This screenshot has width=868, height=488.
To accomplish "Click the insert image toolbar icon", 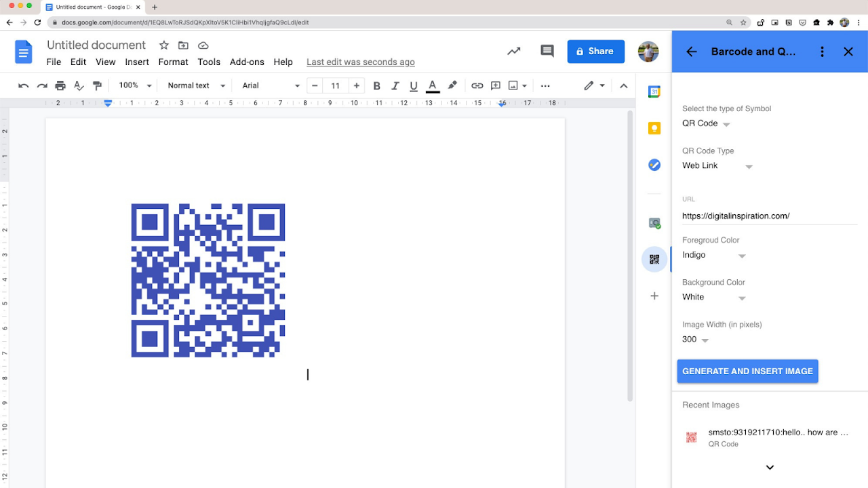I will coord(513,85).
